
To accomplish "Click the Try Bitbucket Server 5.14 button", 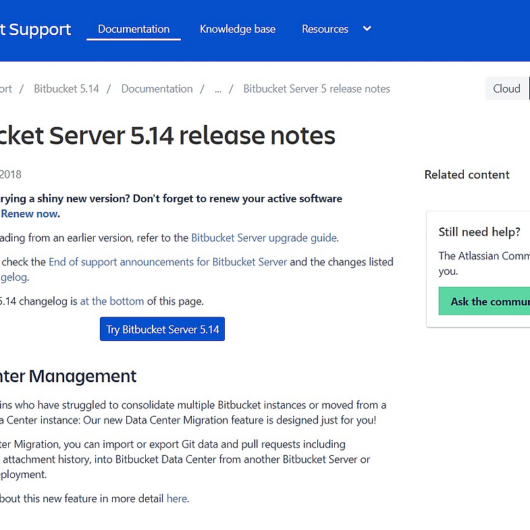I will click(162, 329).
